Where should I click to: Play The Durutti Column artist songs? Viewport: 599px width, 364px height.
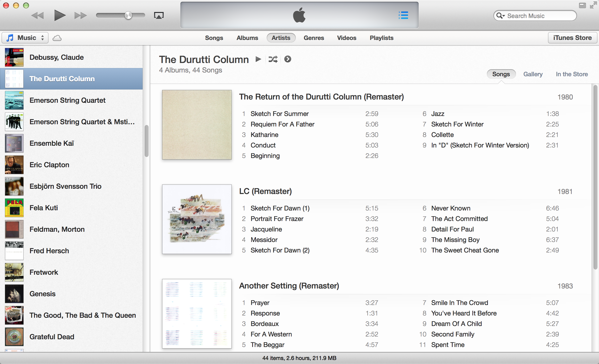(x=258, y=59)
